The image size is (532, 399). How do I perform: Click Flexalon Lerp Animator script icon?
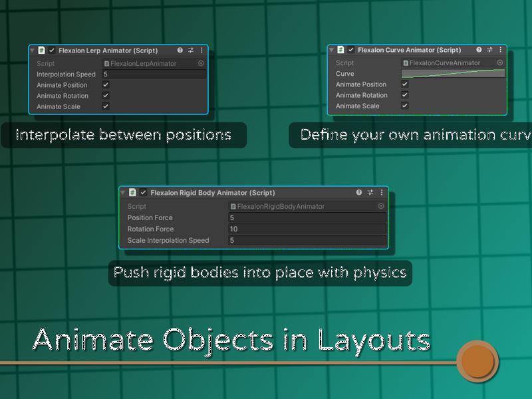41,51
